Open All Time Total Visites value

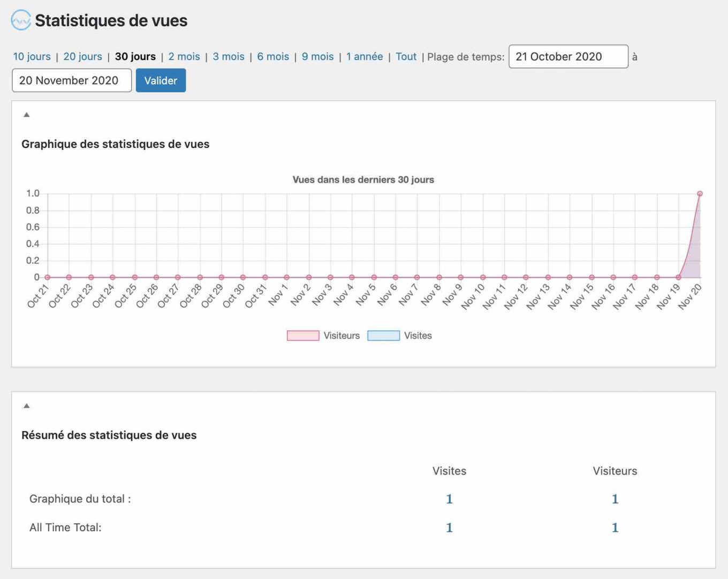pos(449,528)
